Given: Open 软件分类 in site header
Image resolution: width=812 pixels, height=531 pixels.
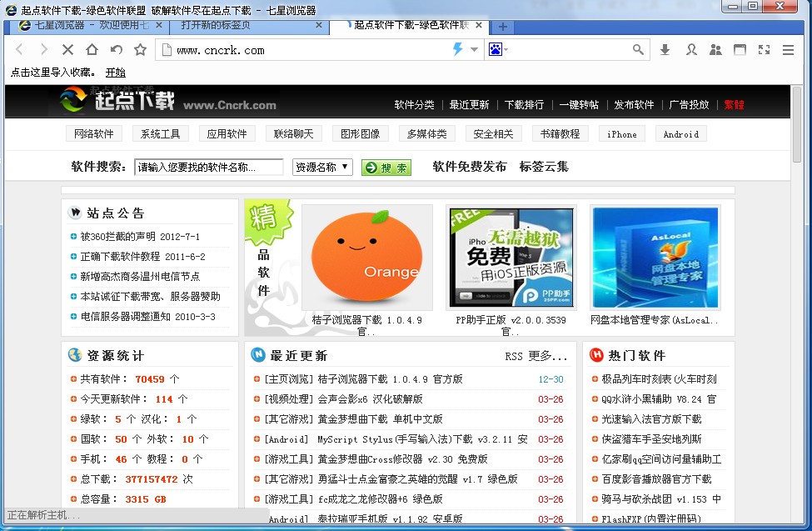Looking at the screenshot, I should [414, 105].
